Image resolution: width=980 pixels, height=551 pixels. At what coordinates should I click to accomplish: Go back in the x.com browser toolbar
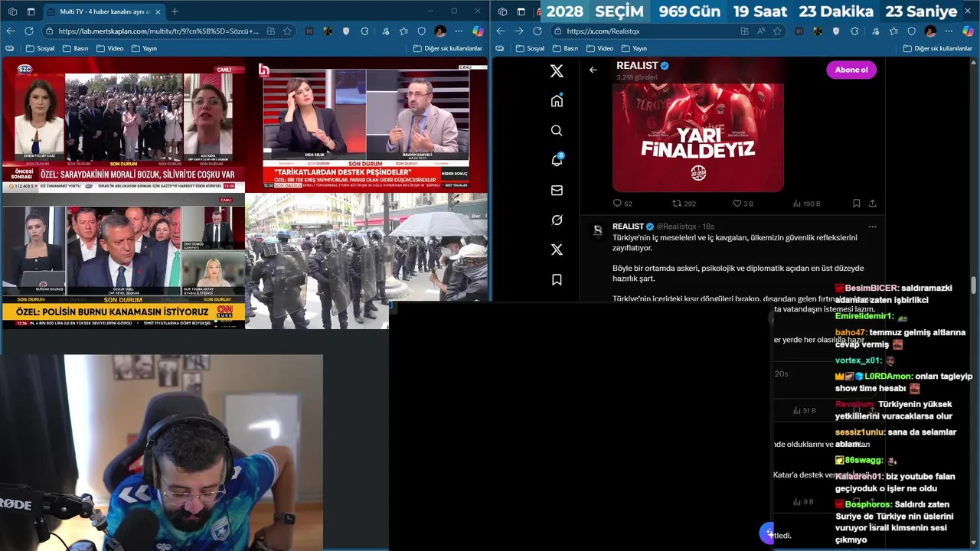pos(501,31)
